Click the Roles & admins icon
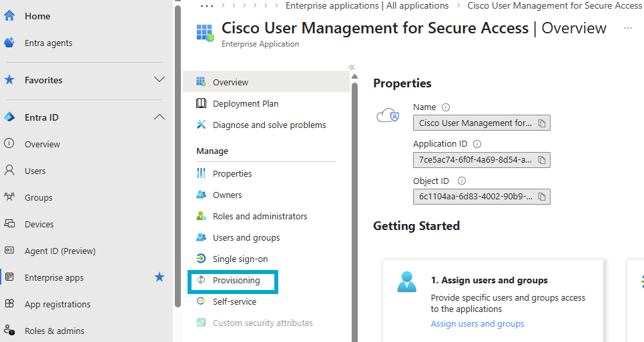The height and width of the screenshot is (342, 644). point(9,330)
